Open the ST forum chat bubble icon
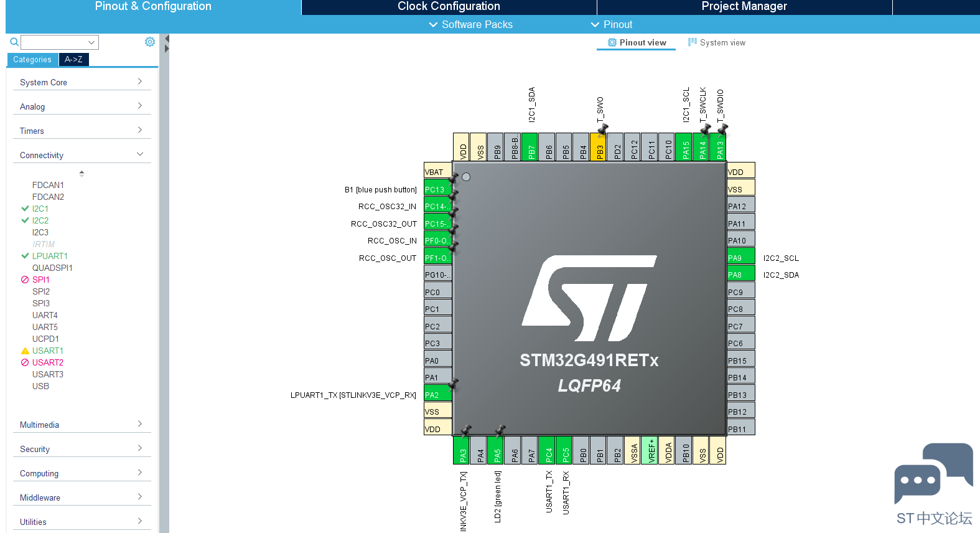This screenshot has width=980, height=533. click(933, 473)
